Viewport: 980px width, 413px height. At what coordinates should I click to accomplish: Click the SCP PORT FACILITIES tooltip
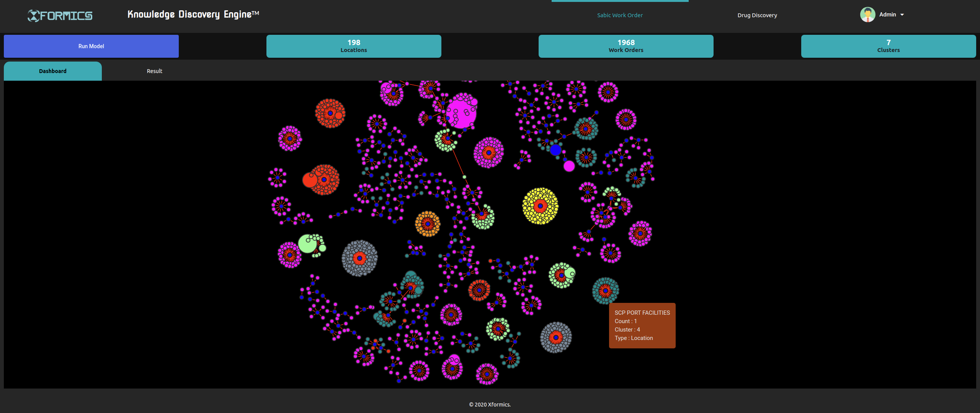click(x=642, y=325)
